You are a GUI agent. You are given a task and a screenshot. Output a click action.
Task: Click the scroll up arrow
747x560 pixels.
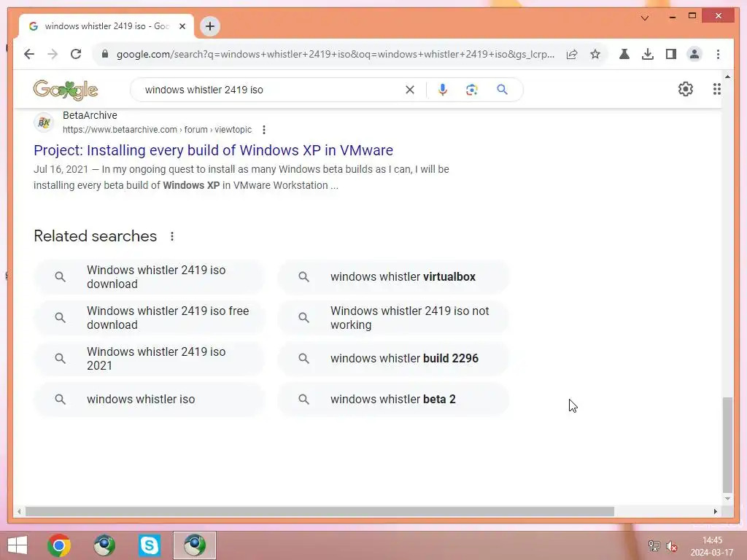[727, 76]
